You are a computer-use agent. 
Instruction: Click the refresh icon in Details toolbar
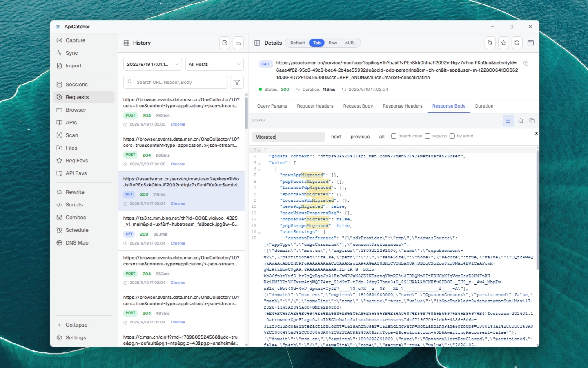(x=517, y=43)
